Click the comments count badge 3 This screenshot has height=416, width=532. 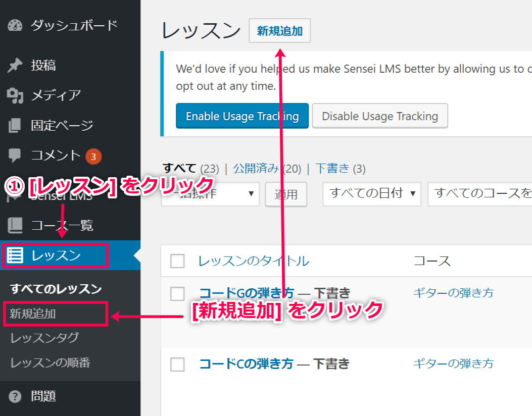click(x=93, y=157)
